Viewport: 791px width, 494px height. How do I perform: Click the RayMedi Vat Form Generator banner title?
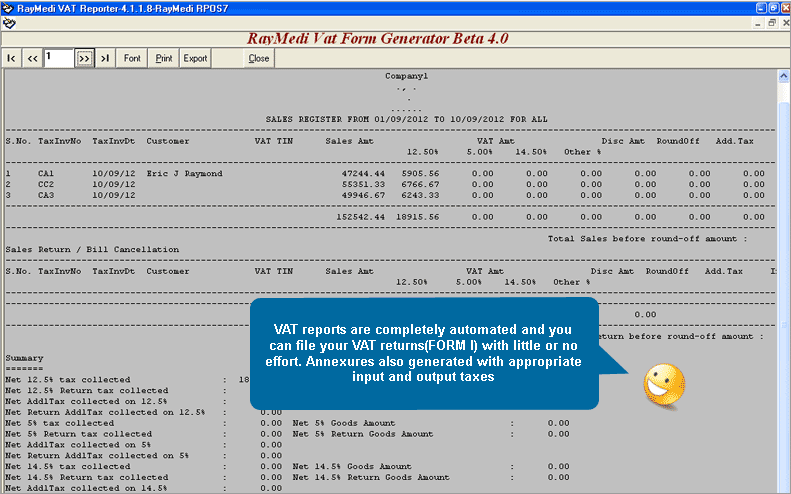pyautogui.click(x=378, y=39)
